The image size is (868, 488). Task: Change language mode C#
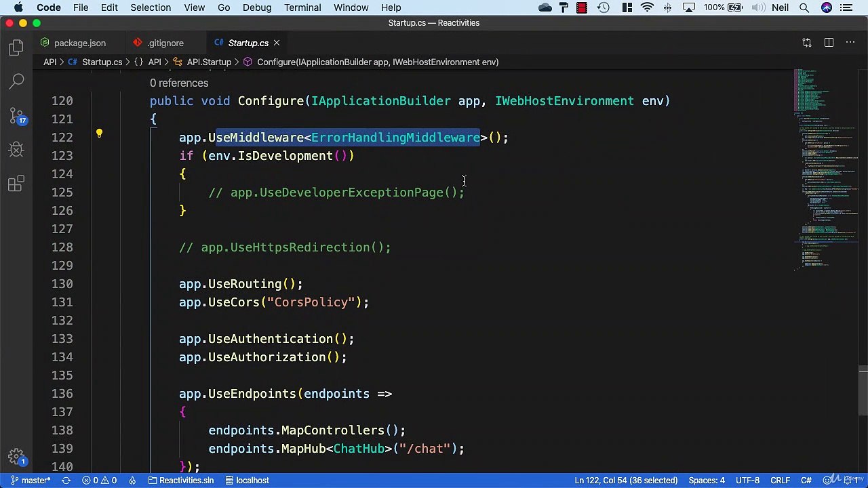(806, 480)
